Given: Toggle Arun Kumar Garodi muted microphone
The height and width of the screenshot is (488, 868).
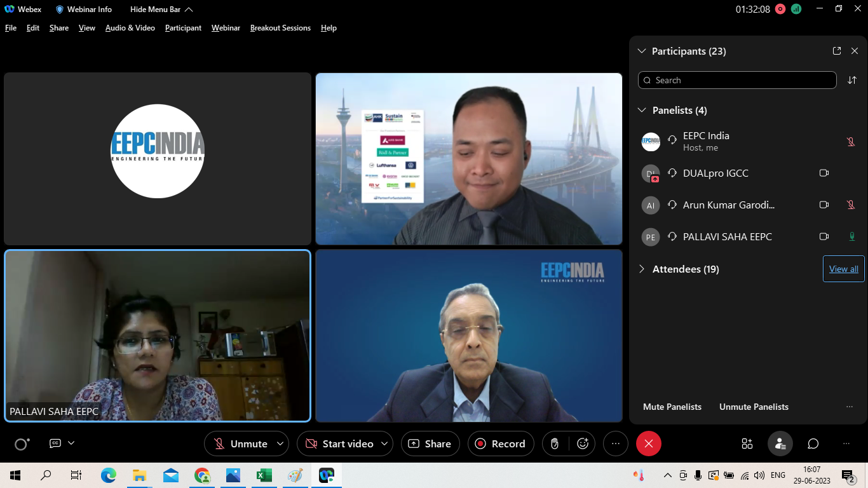Looking at the screenshot, I should tap(851, 205).
